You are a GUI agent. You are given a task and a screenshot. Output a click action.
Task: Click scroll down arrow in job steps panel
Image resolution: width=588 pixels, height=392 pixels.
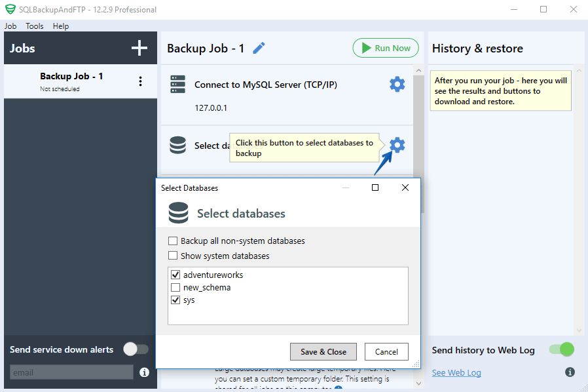click(418, 383)
